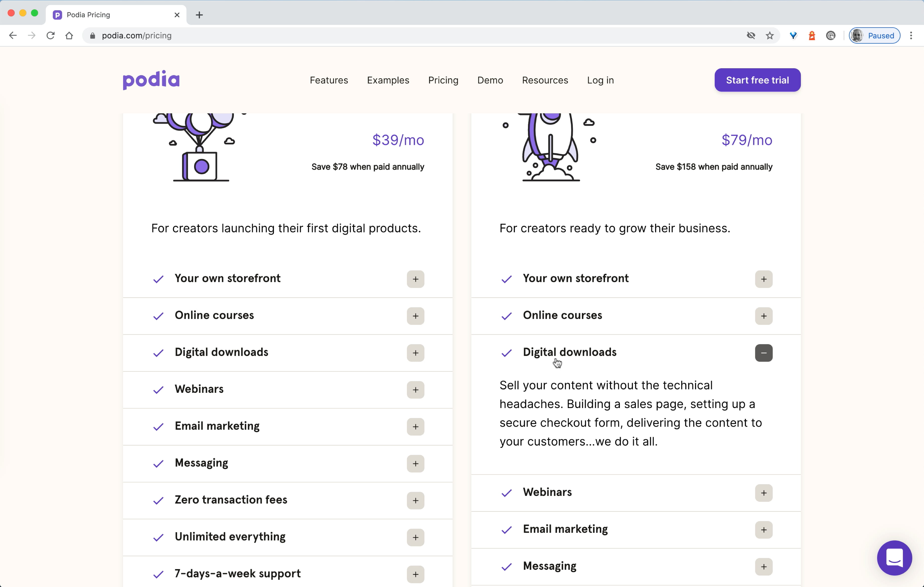Viewport: 924px width, 587px height.
Task: Click the Log in link
Action: tap(600, 80)
